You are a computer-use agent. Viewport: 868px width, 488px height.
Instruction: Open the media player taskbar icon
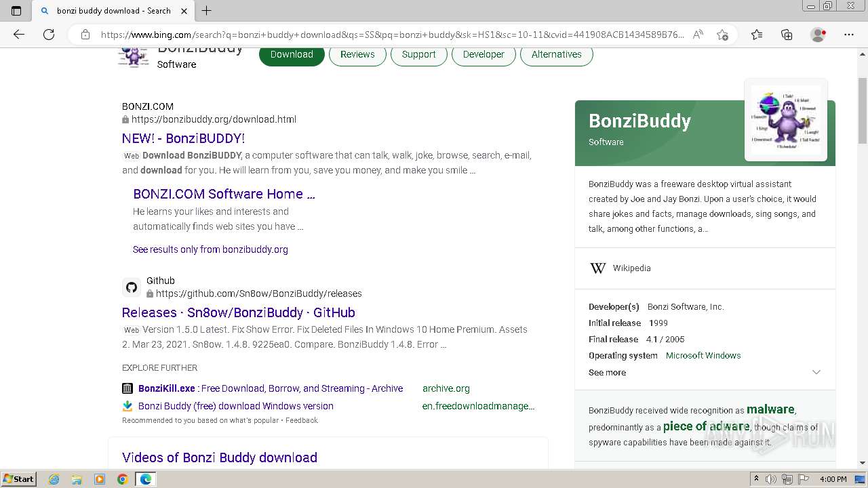[100, 479]
